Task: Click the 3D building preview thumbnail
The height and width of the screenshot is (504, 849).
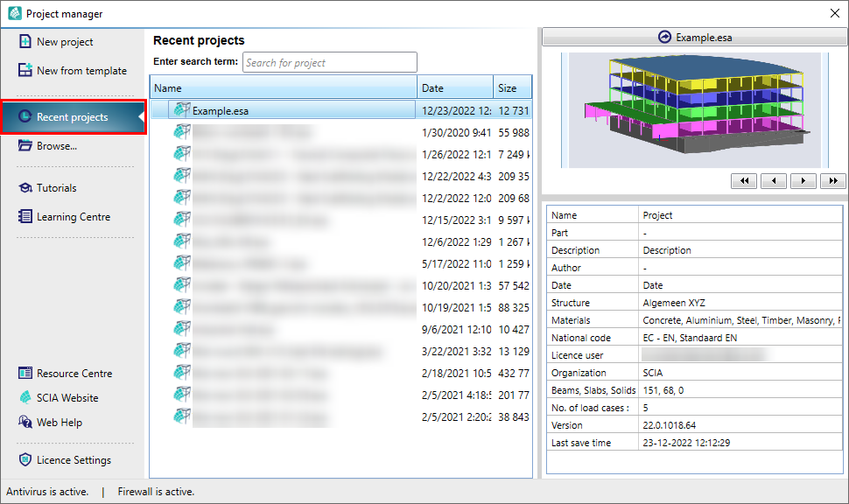Action: [x=693, y=108]
